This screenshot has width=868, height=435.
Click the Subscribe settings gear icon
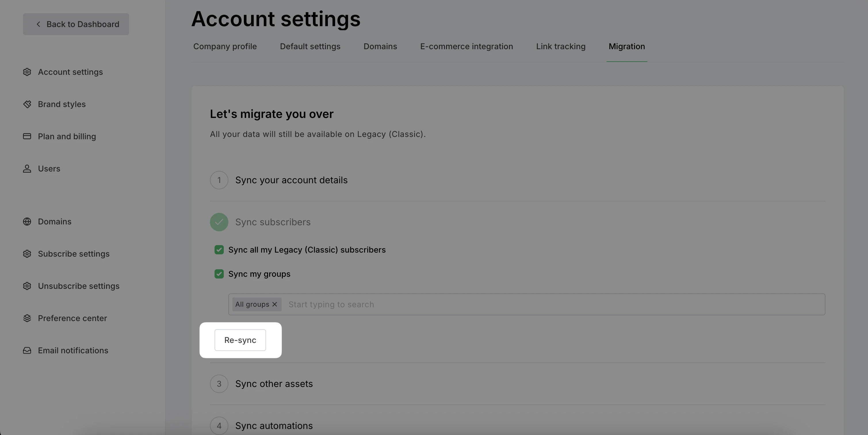(x=27, y=254)
